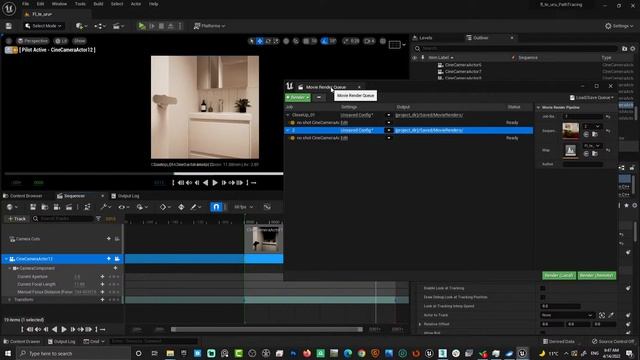Viewport: 640px width, 360px height.
Task: Collapse the CineCameraActor12 track
Action: tap(6, 259)
